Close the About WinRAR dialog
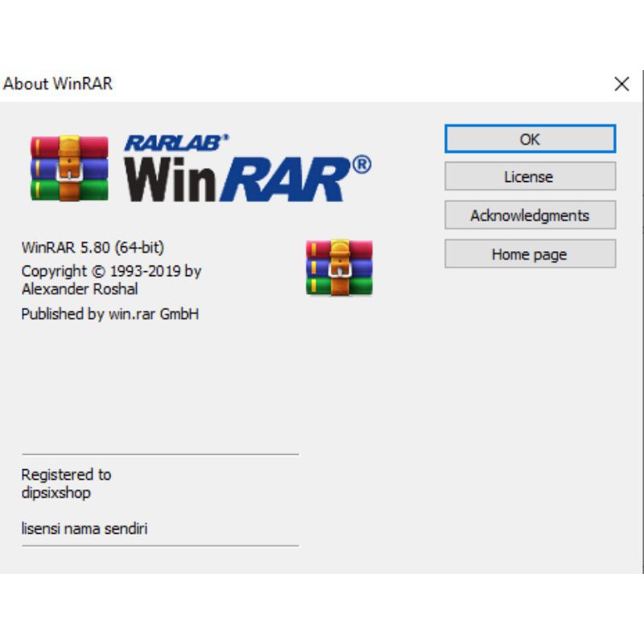This screenshot has width=644, height=644. coord(621,84)
